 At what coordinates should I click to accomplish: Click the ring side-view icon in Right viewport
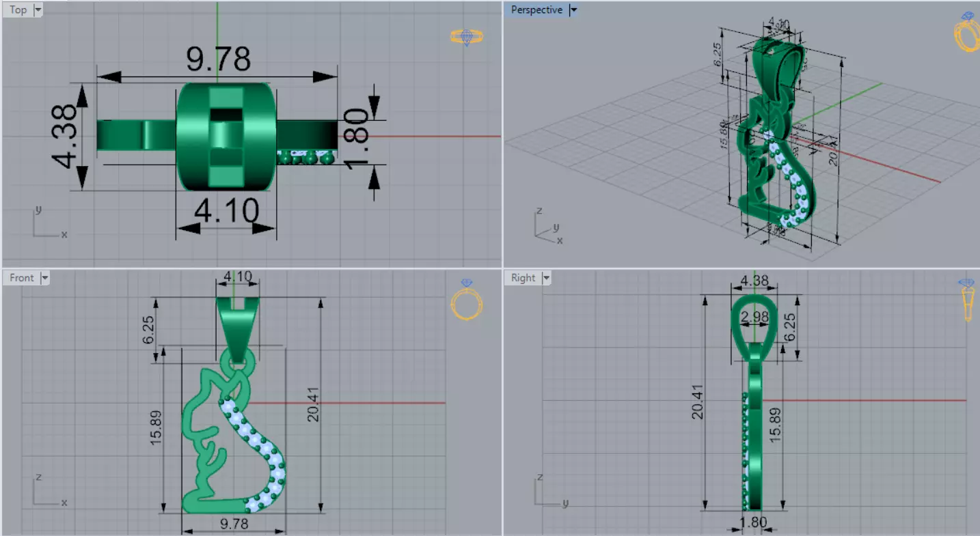[968, 299]
